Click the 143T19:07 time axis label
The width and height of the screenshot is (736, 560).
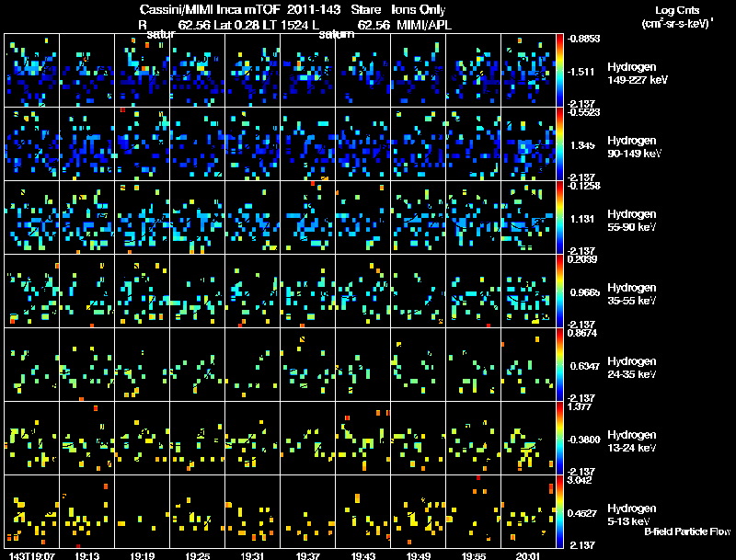(x=32, y=555)
